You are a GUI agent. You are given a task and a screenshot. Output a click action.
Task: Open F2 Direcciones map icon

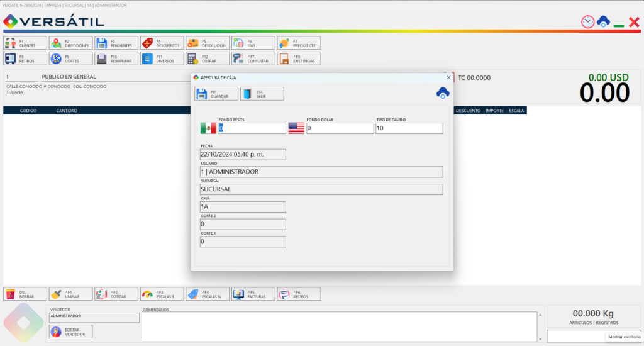point(56,43)
